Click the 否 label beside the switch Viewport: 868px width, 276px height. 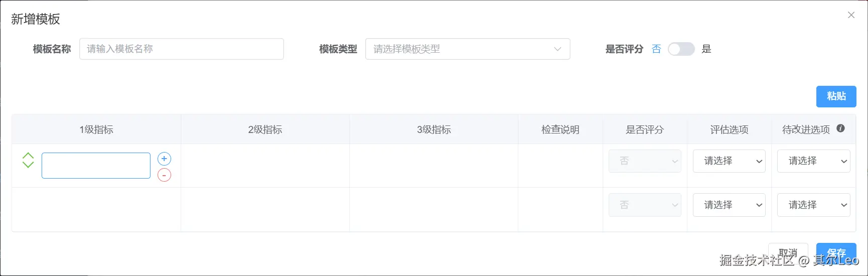(656, 49)
